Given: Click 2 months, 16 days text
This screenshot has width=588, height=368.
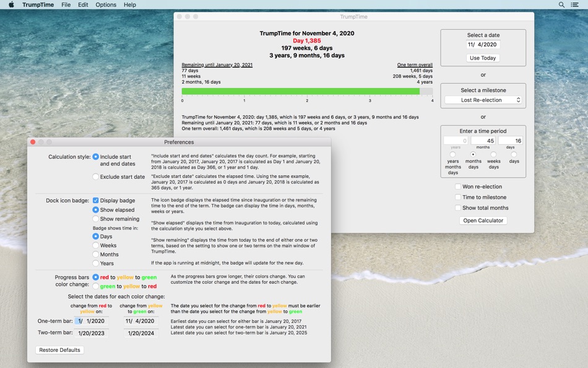Looking at the screenshot, I should click(201, 82).
